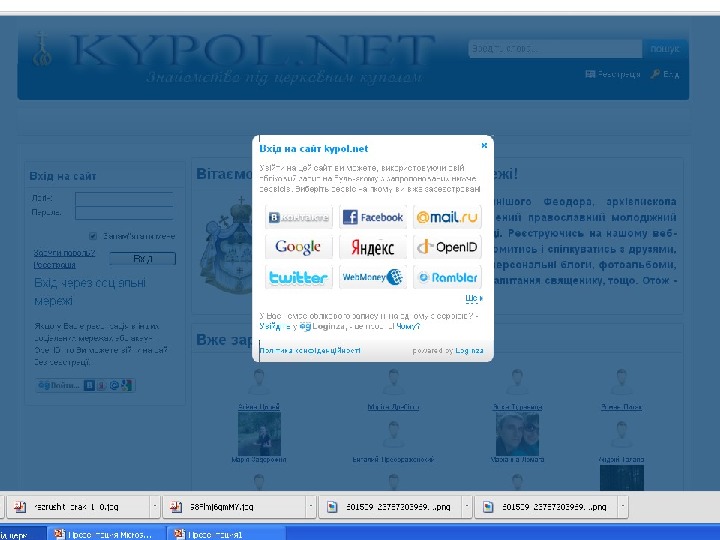Open the fourth member name link in the row

[621, 407]
